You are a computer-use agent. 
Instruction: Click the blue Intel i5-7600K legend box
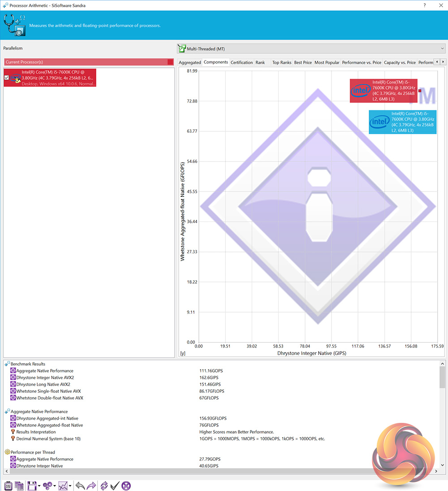click(402, 122)
